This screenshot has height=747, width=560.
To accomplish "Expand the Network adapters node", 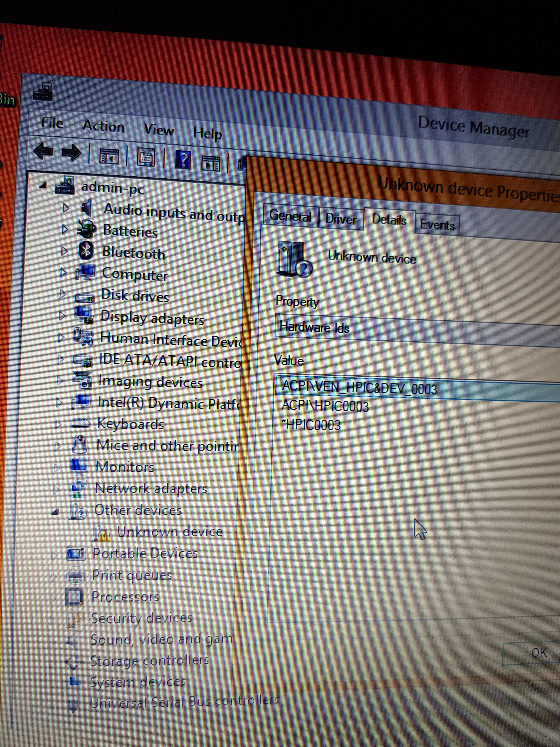I will (56, 490).
